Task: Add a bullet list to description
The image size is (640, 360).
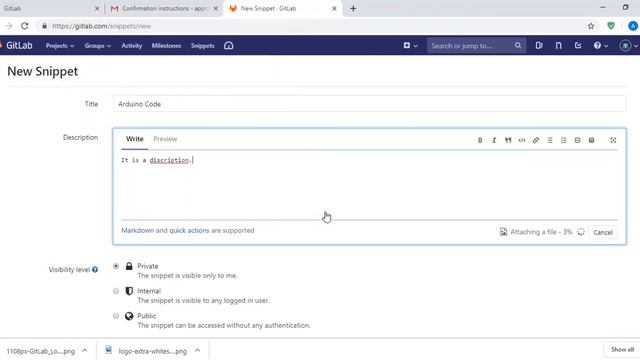Action: point(549,140)
